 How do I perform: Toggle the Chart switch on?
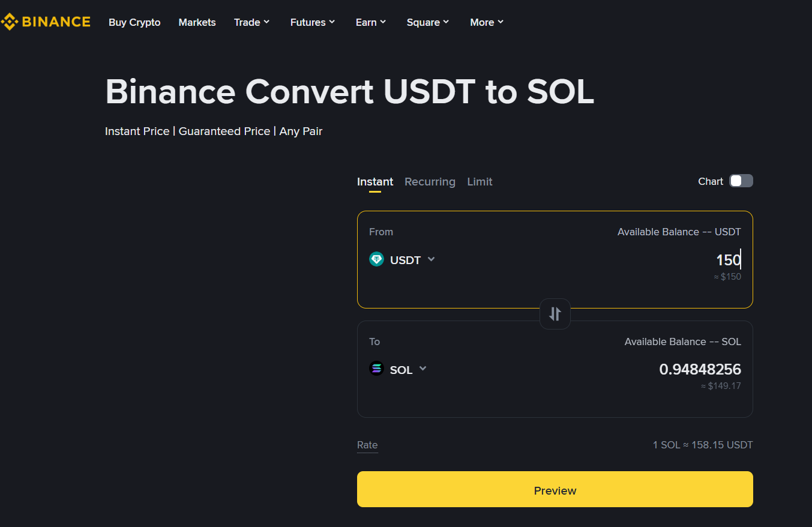pos(741,181)
